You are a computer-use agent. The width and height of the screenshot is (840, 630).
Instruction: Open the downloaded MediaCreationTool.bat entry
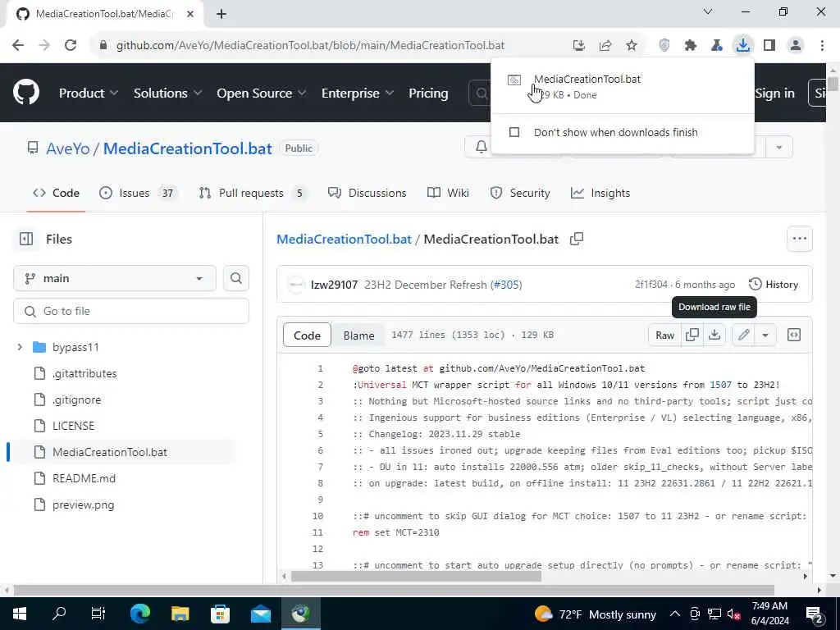point(622,86)
